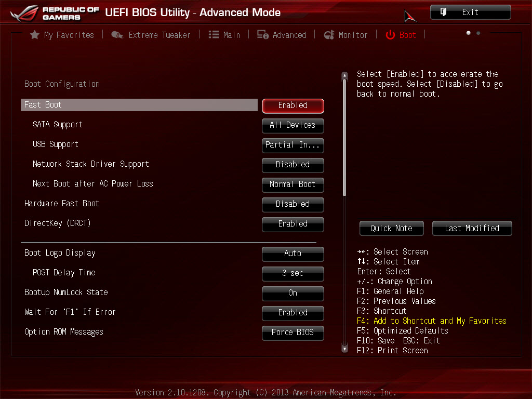Click the Boot tab power icon
Screen dimensions: 532x399
[390, 35]
